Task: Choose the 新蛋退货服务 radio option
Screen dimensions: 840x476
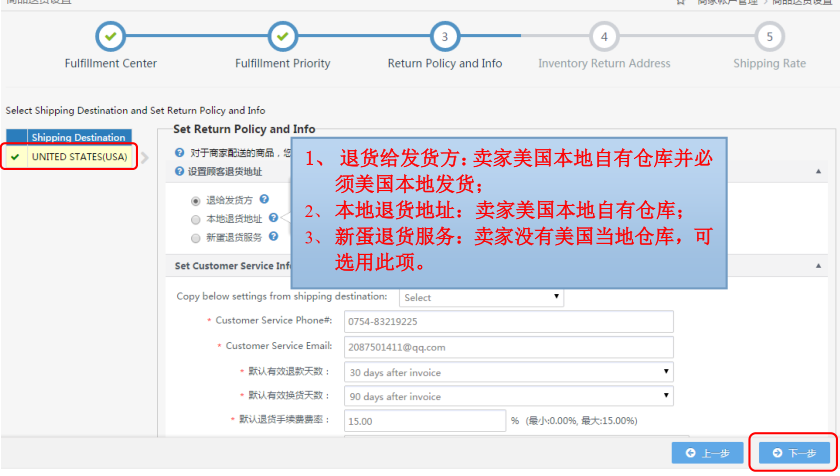Action: click(x=195, y=238)
